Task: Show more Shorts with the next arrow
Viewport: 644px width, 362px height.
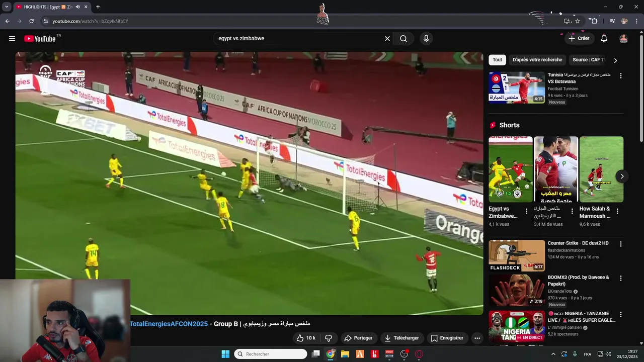Action: coord(622,176)
